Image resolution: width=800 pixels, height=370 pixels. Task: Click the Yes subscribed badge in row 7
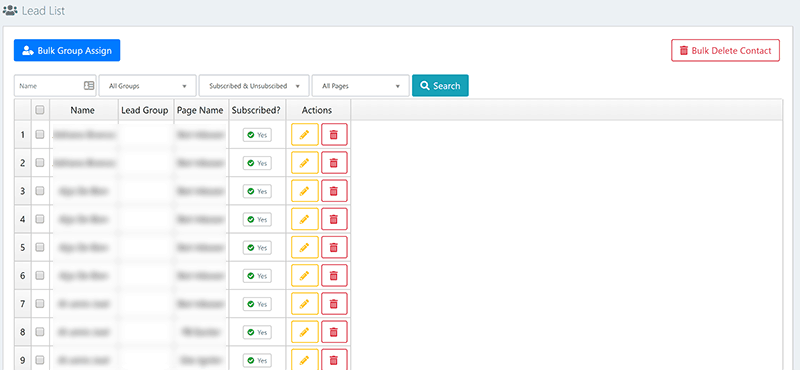257,304
